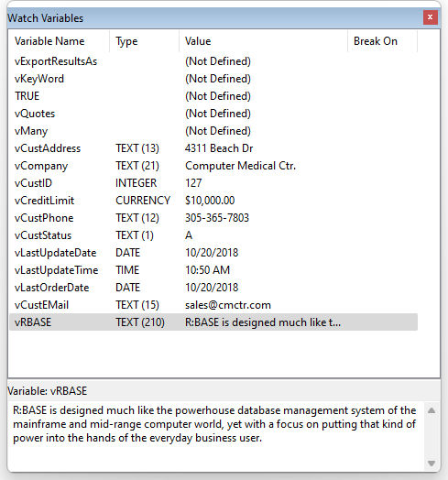Image resolution: width=448 pixels, height=480 pixels.
Task: Click the Type column header
Action: [144, 41]
